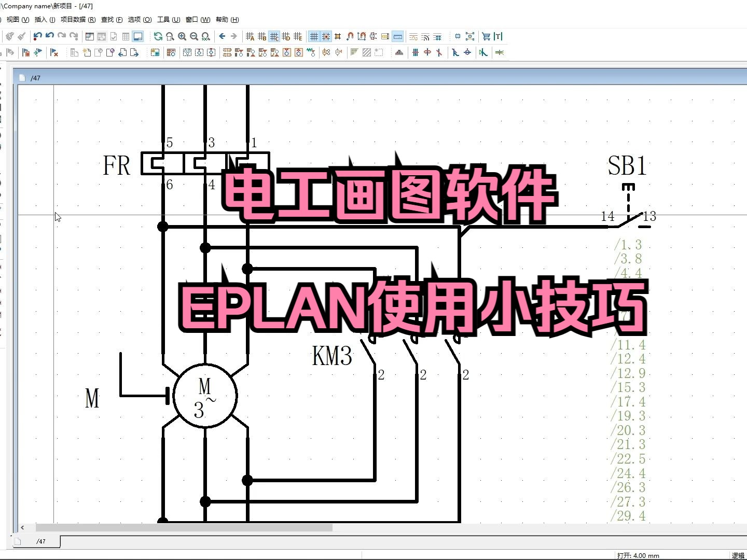Screen dimensions: 747x560
Task: Click the SB1 pushbutton label
Action: 627,165
